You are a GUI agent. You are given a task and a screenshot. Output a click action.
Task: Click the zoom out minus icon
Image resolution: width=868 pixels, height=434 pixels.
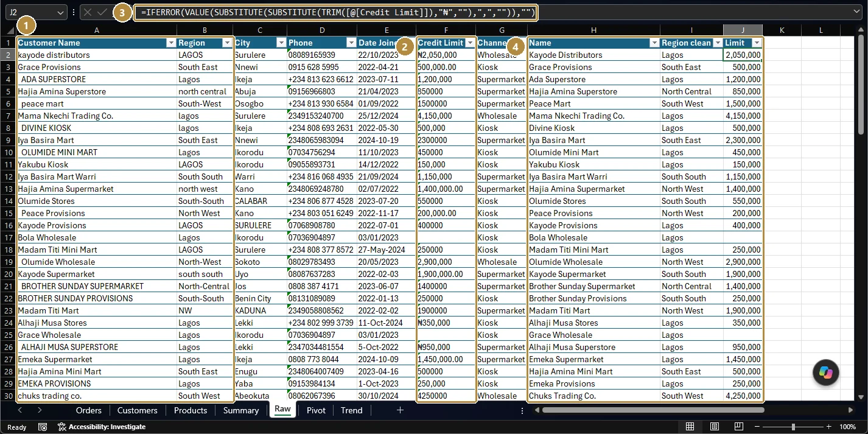pos(757,427)
